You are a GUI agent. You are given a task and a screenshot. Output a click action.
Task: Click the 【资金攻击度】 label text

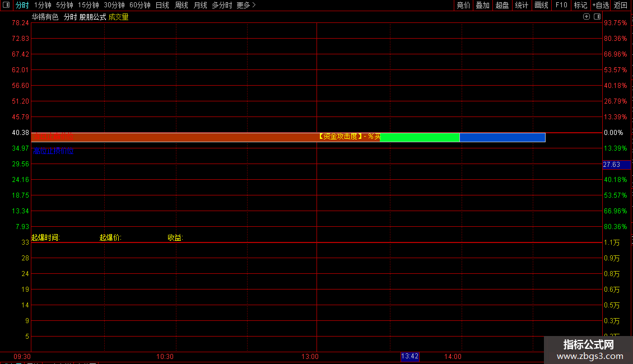[340, 137]
